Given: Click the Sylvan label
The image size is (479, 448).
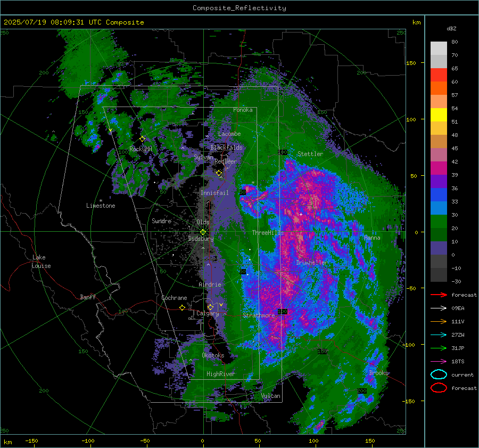Looking at the screenshot, I should click(x=203, y=157).
